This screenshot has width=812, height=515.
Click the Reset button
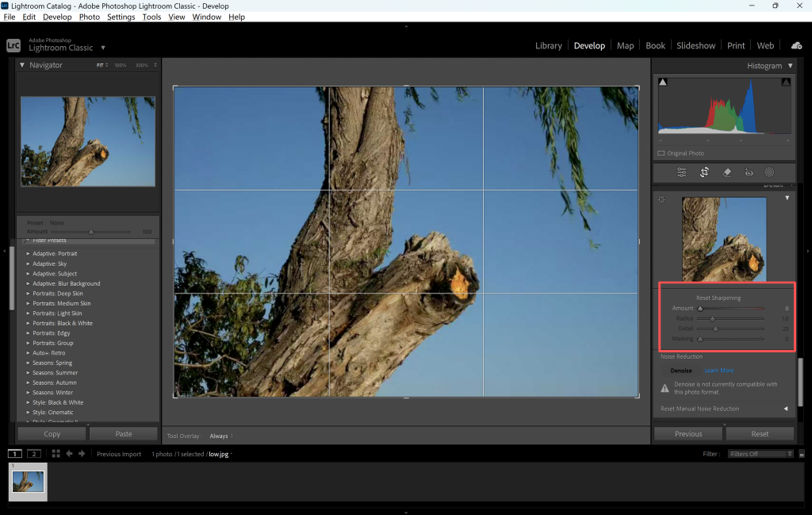click(760, 434)
